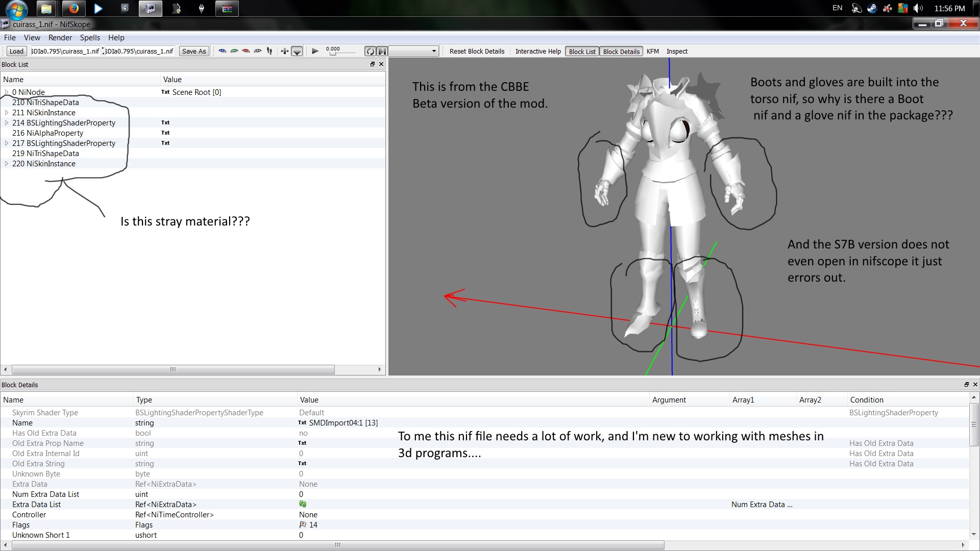Float the Block Details panel
980x551 pixels.
point(966,385)
